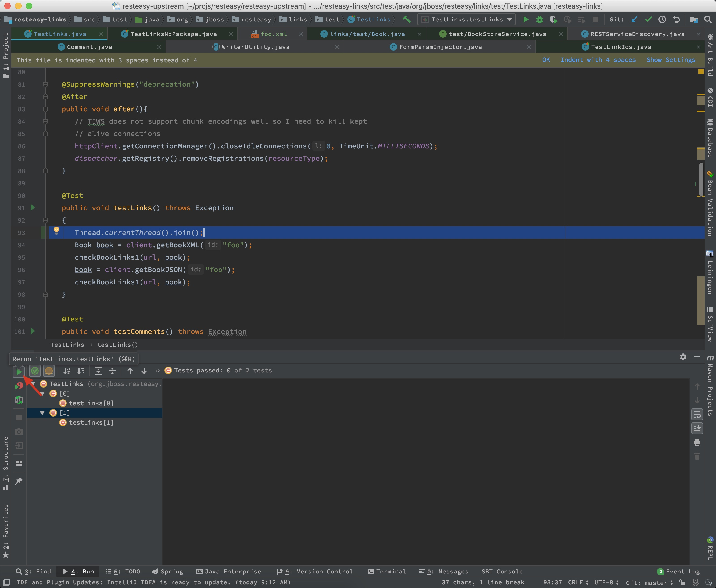
Task: Click Git commit green checkmark icon
Action: click(648, 20)
